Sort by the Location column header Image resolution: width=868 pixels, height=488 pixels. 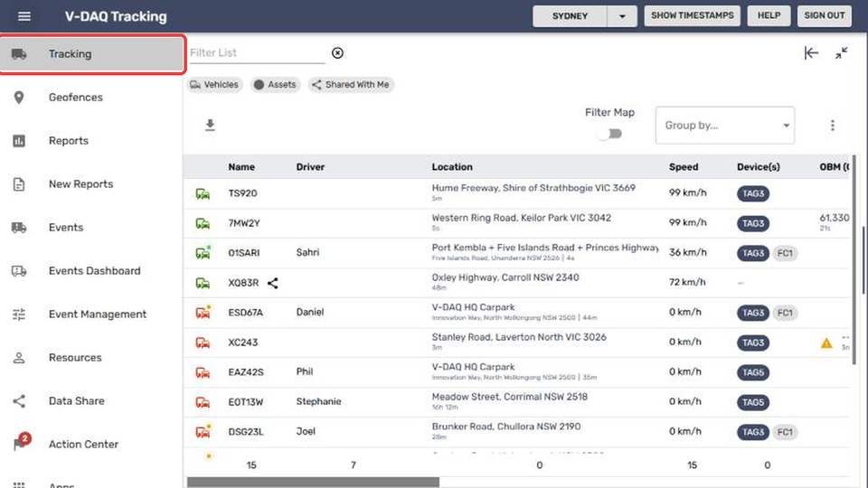click(x=452, y=167)
